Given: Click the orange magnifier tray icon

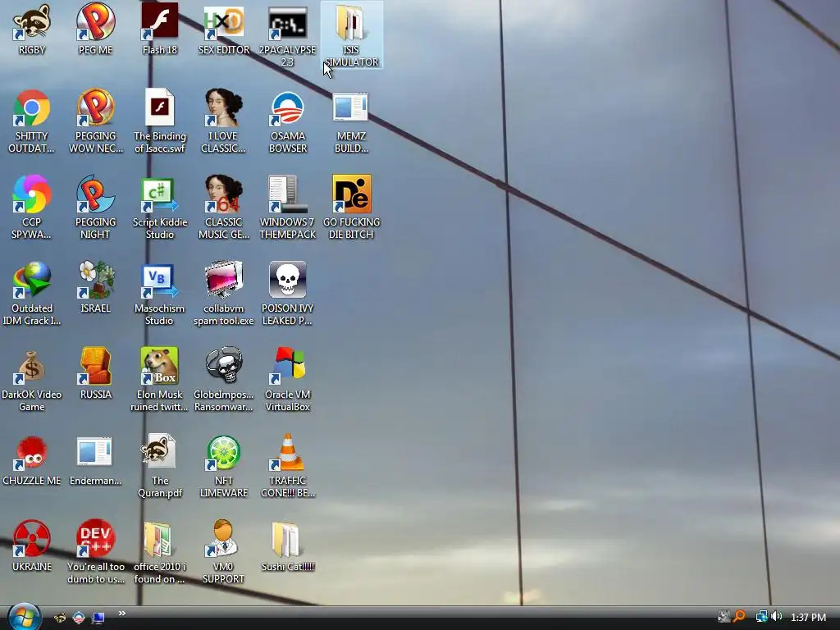Looking at the screenshot, I should (740, 617).
